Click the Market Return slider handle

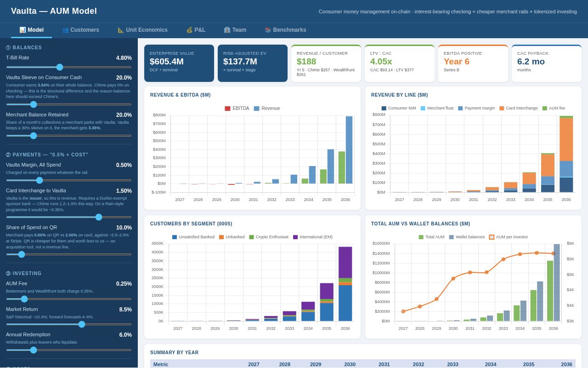pyautogui.click(x=82, y=324)
